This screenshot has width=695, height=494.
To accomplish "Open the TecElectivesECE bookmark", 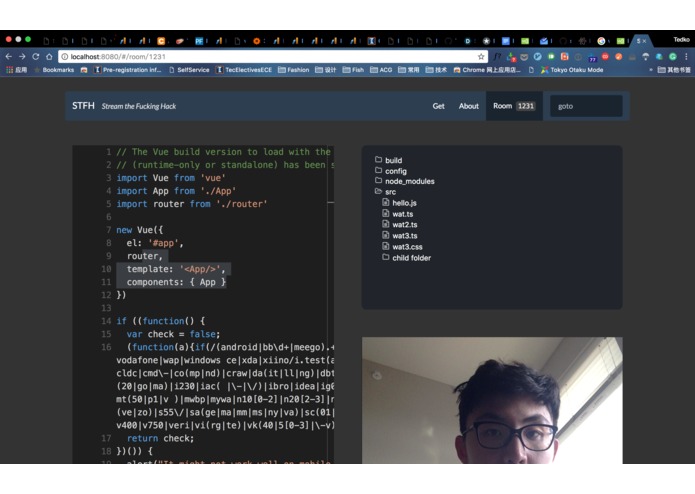I will pos(244,70).
